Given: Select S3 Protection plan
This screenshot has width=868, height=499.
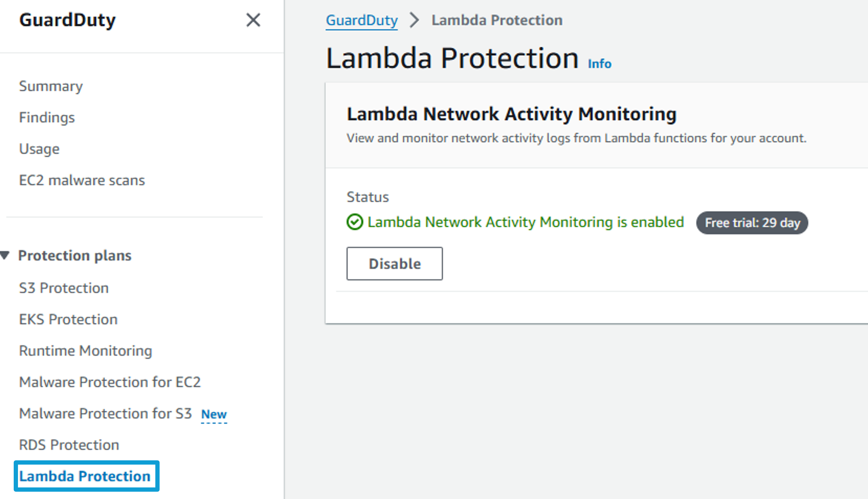Looking at the screenshot, I should pyautogui.click(x=64, y=288).
